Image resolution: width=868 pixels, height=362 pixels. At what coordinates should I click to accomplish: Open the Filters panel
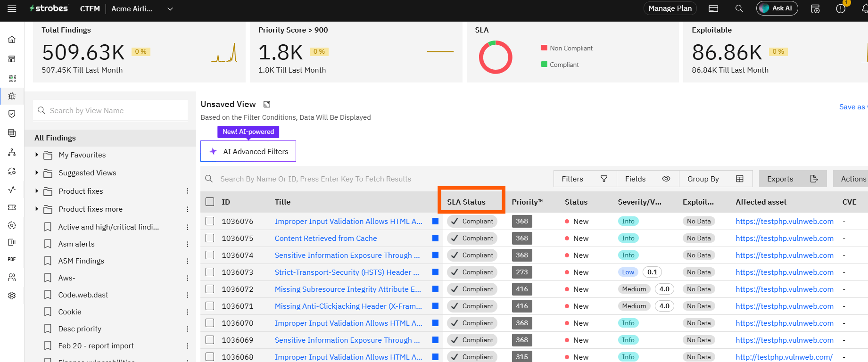tap(585, 179)
